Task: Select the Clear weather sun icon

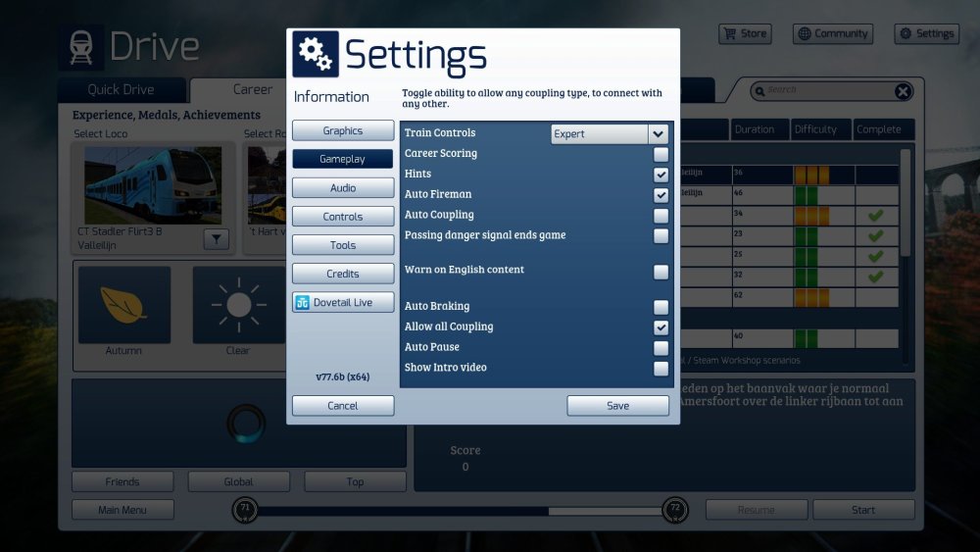Action: (x=238, y=305)
